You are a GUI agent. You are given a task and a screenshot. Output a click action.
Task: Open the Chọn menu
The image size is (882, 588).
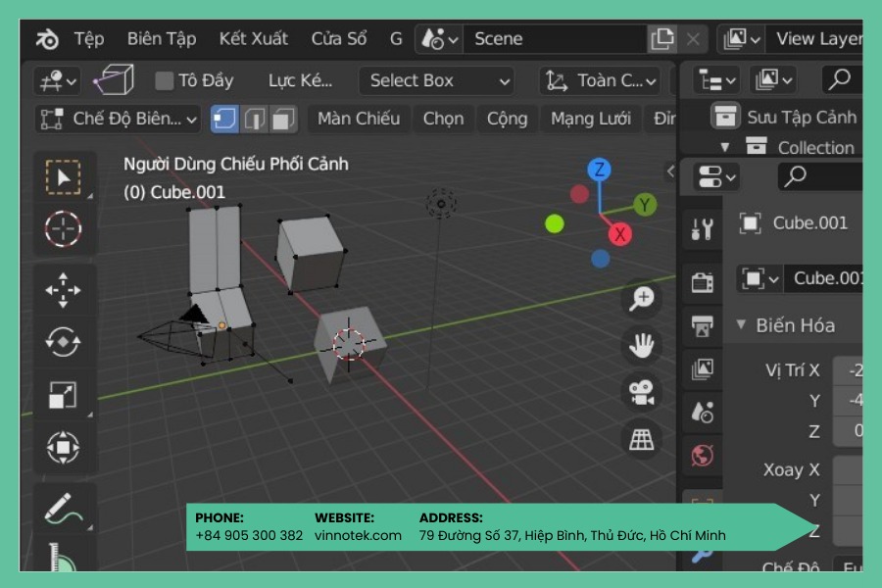pos(443,119)
